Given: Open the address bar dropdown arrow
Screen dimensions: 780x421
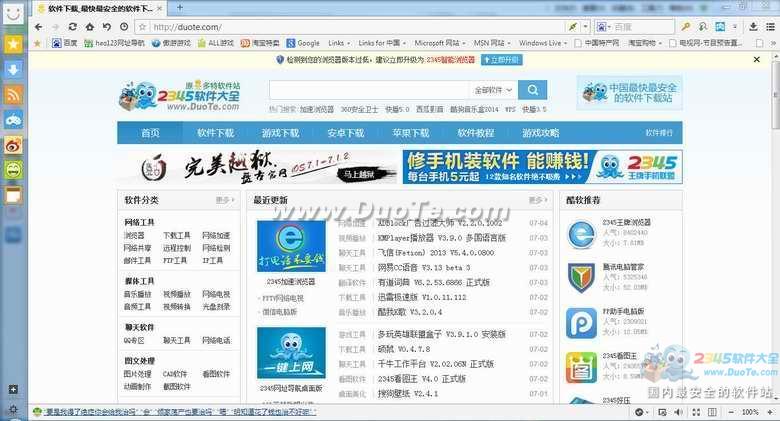Looking at the screenshot, I should [586, 26].
